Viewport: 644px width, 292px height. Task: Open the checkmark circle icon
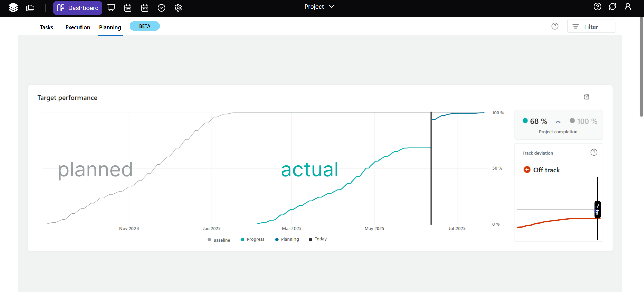[161, 8]
